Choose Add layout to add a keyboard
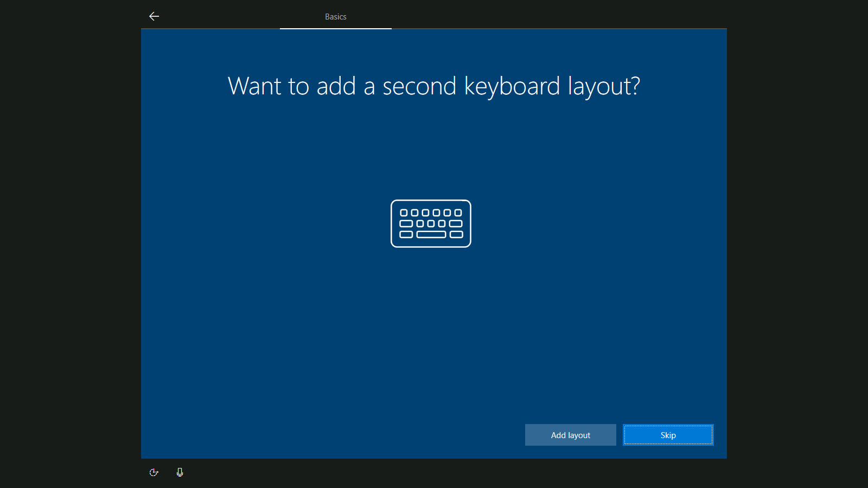This screenshot has width=868, height=488. [x=570, y=435]
